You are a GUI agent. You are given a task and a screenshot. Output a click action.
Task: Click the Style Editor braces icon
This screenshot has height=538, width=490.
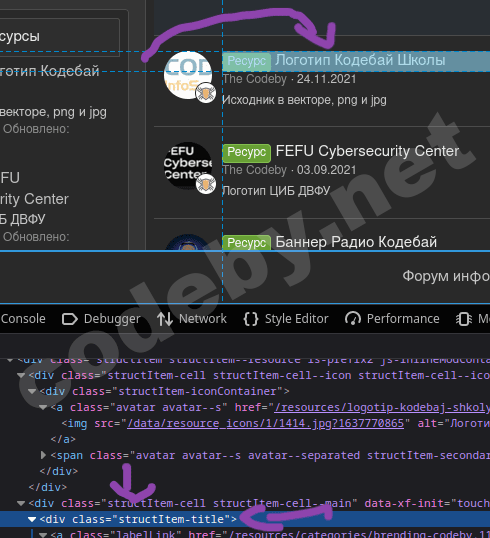(251, 319)
